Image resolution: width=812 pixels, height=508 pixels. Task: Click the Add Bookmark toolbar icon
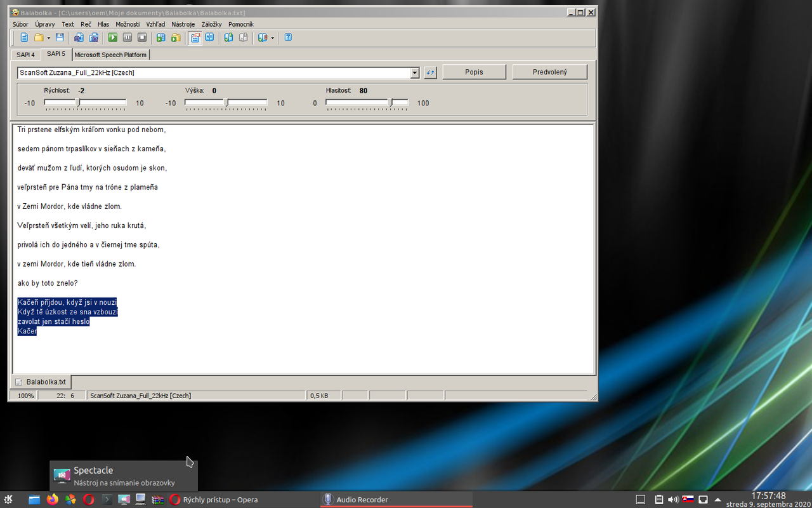(228, 37)
